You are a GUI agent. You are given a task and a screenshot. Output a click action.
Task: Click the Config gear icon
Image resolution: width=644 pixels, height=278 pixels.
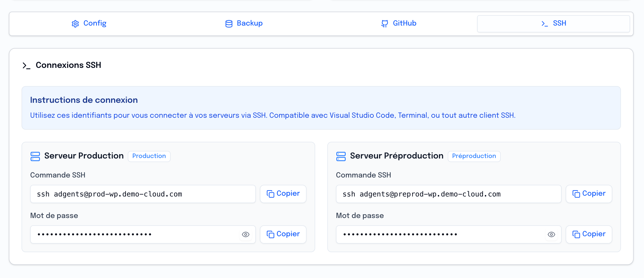pos(75,24)
